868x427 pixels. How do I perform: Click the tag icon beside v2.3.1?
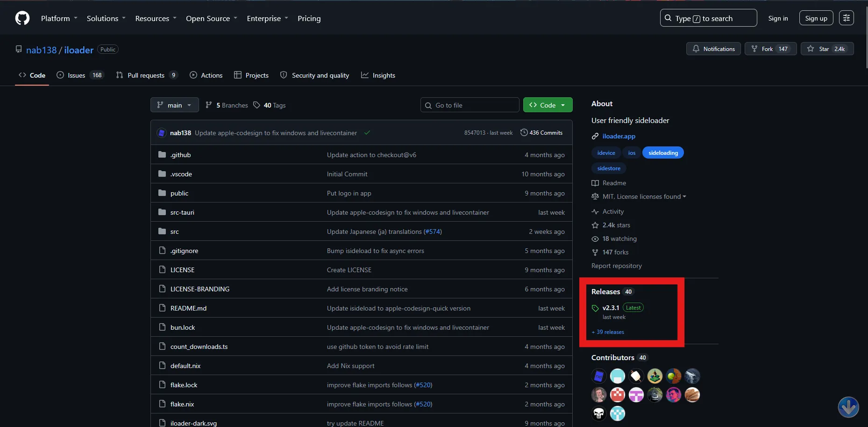point(595,308)
